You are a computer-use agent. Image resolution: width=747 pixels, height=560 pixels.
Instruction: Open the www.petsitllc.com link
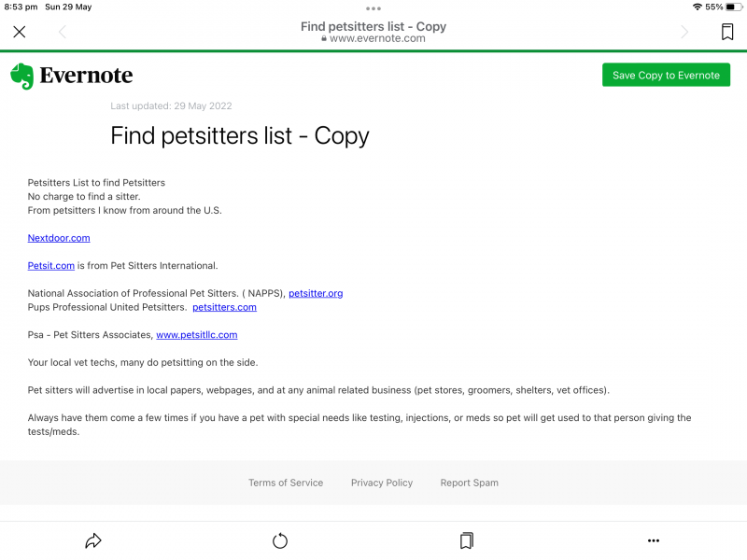[x=196, y=335]
